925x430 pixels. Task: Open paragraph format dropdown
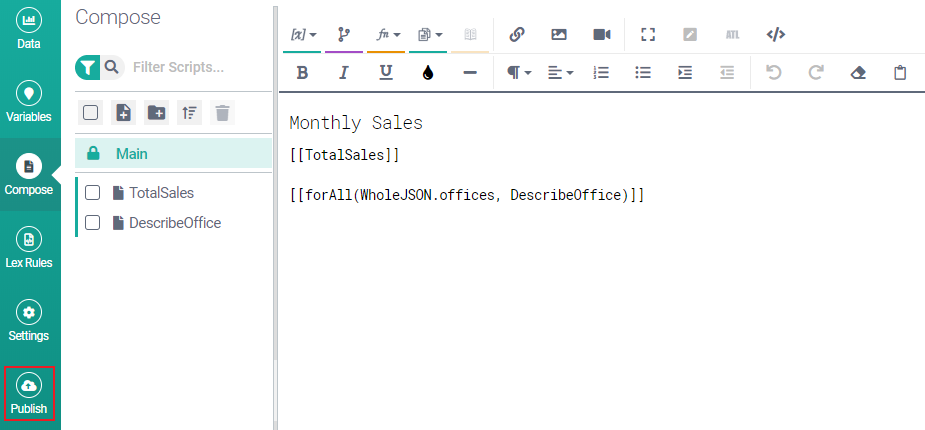click(519, 73)
